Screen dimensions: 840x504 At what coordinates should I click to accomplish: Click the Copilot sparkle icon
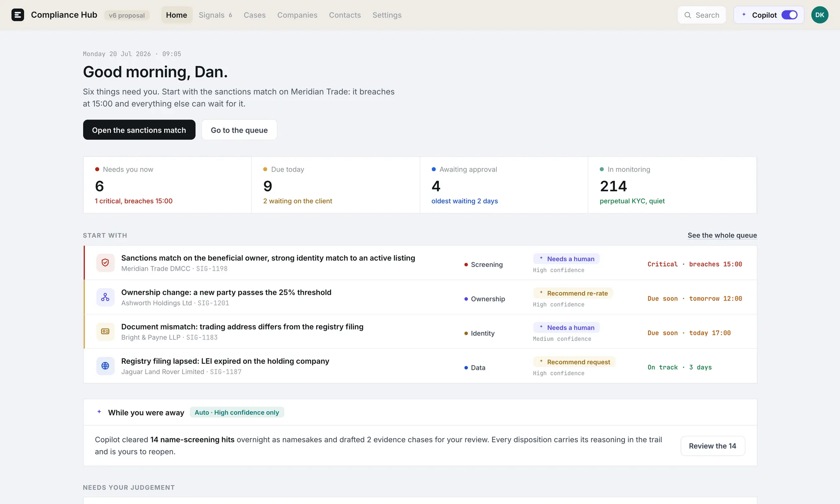[x=744, y=15]
